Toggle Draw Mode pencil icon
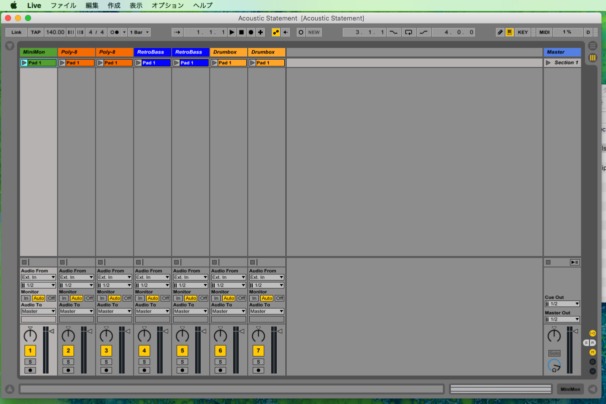 tap(500, 32)
